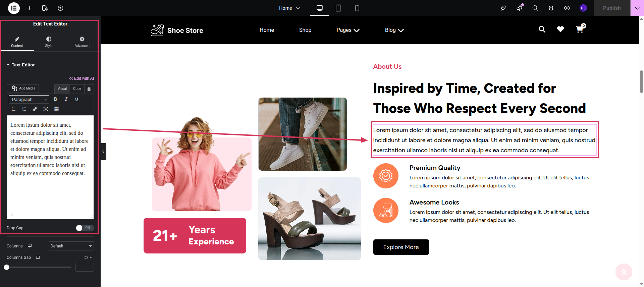Click Edit with AI link
Screen dimensions: 644x287
(x=82, y=78)
